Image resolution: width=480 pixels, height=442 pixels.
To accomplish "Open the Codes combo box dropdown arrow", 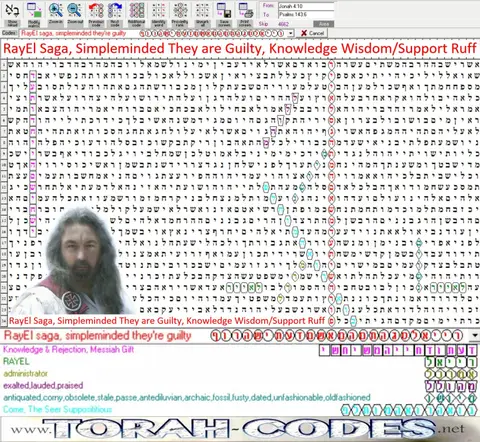I will click(291, 33).
